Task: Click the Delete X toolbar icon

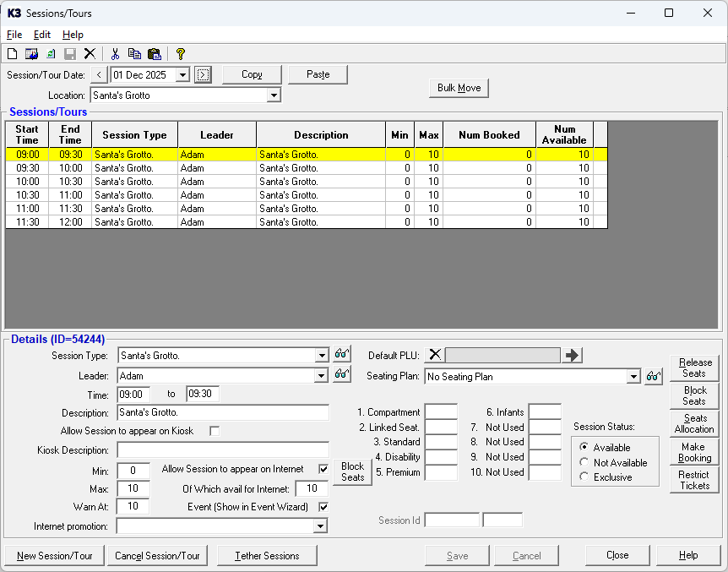Action: [90, 54]
